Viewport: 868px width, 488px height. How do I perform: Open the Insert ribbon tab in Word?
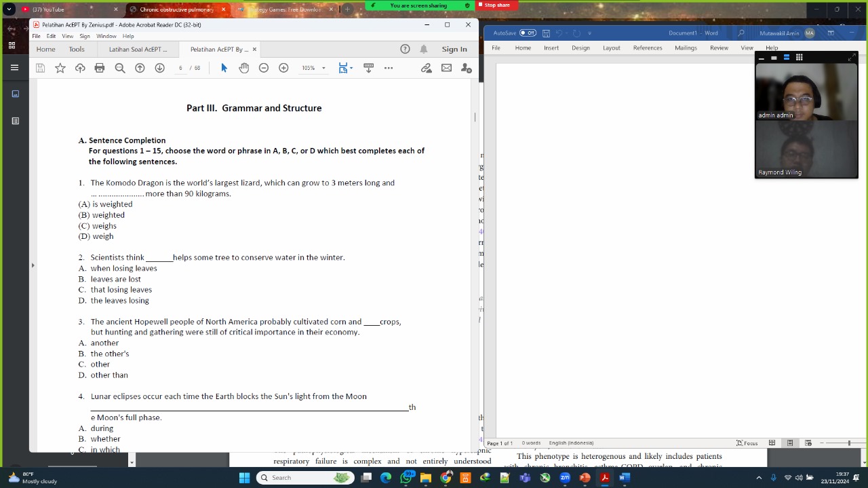click(551, 48)
